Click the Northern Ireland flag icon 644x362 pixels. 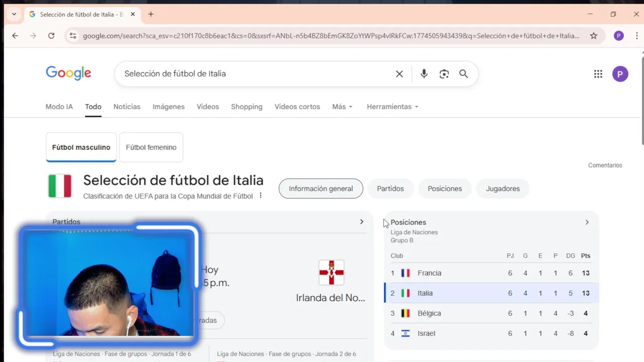[332, 273]
